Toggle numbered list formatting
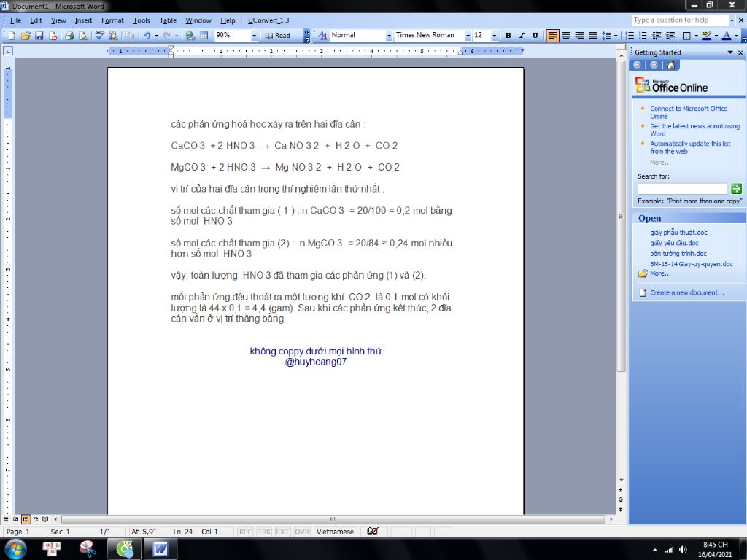The width and height of the screenshot is (747, 560). click(630, 36)
